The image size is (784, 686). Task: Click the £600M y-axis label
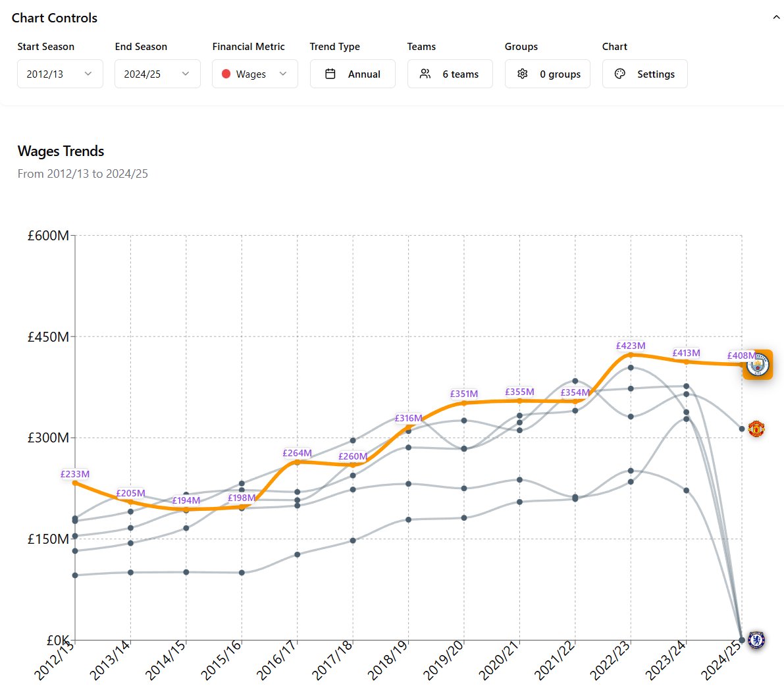pos(48,236)
